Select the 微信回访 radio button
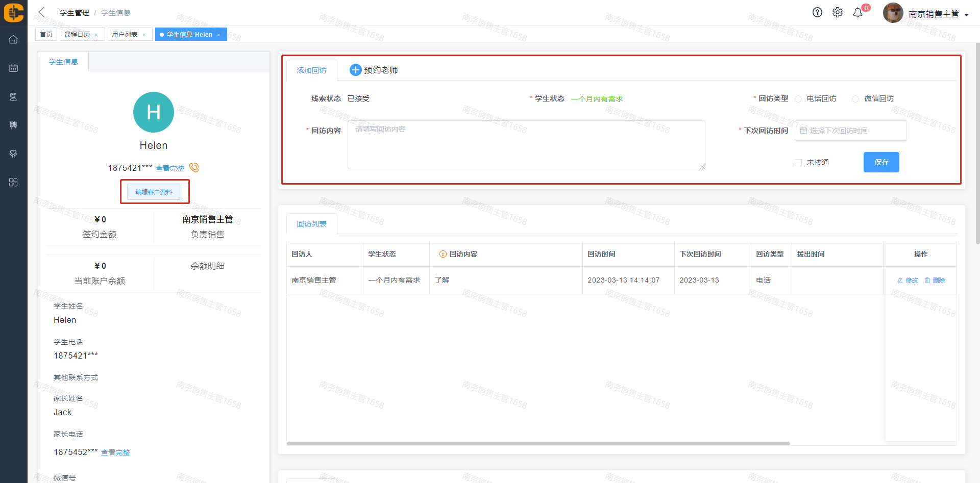The width and height of the screenshot is (980, 483). (x=855, y=99)
